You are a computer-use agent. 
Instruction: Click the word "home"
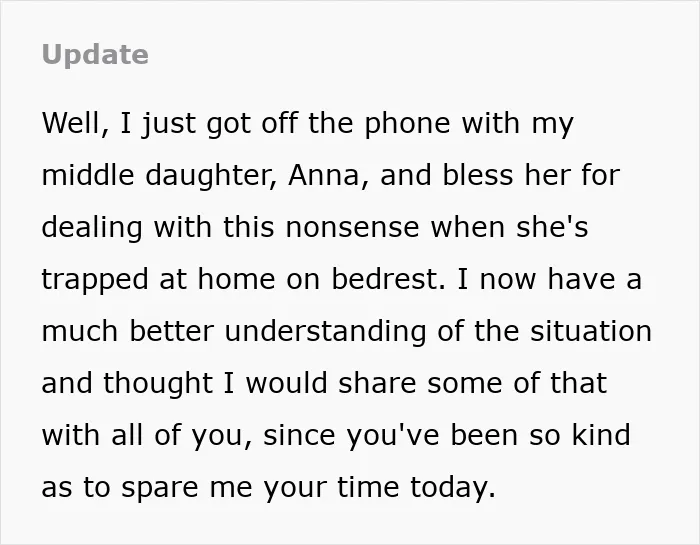(236, 279)
